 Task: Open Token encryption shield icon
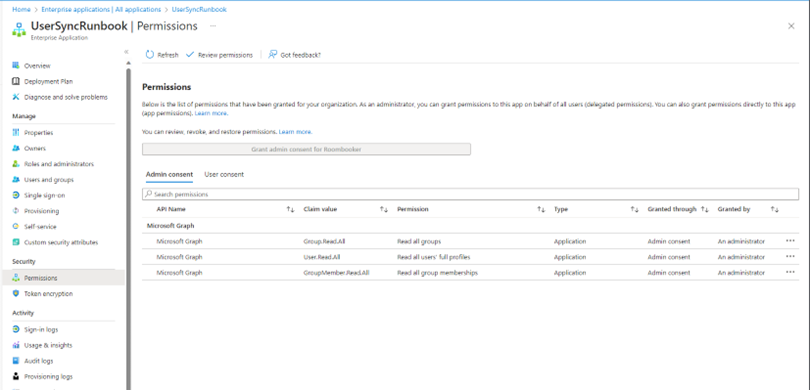click(15, 293)
